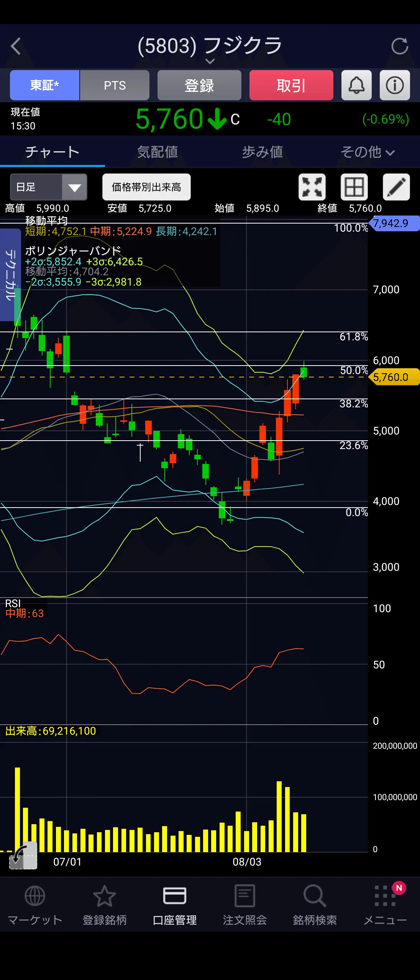
Task: Switch to PTS market
Action: click(115, 85)
